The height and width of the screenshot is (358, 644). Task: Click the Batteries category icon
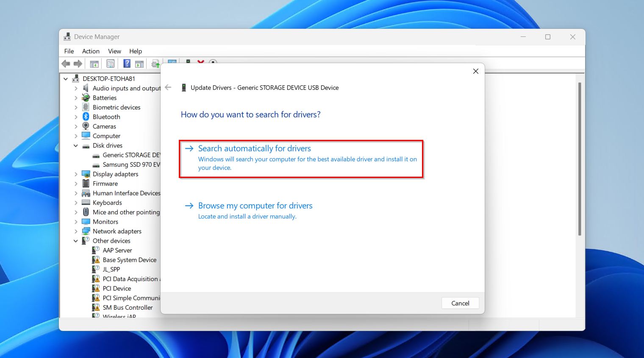(86, 98)
